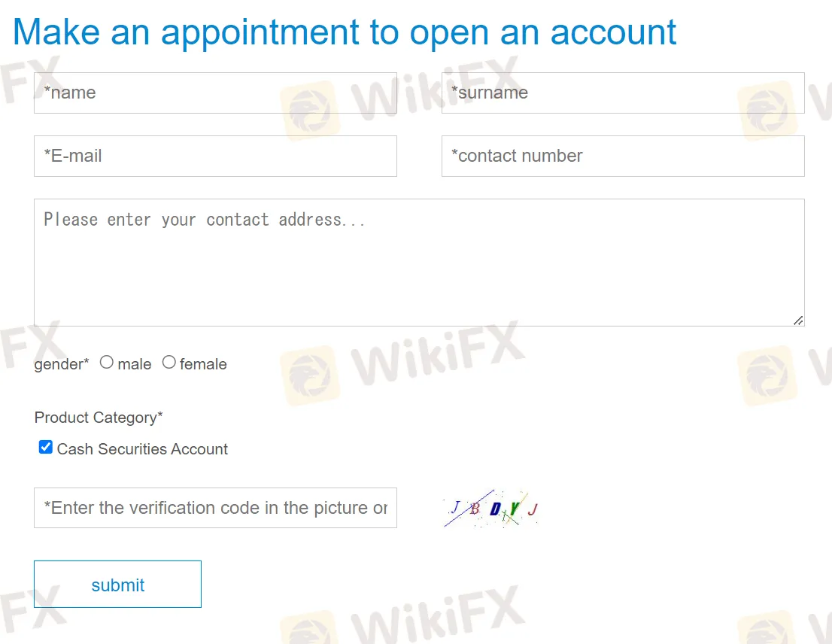Click the "male" label text
Image resolution: width=832 pixels, height=644 pixels.
(x=134, y=364)
